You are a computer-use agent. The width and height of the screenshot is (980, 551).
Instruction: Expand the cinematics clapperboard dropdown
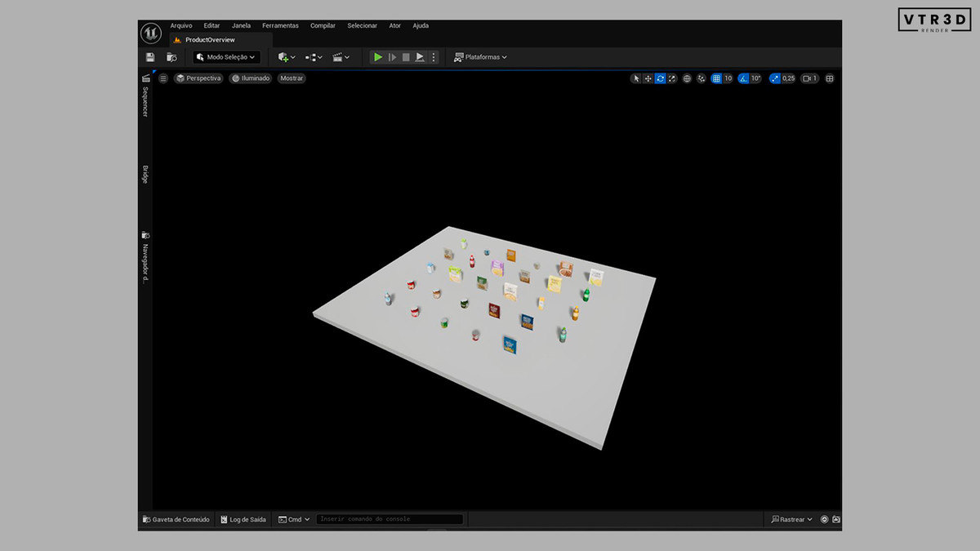coord(341,57)
